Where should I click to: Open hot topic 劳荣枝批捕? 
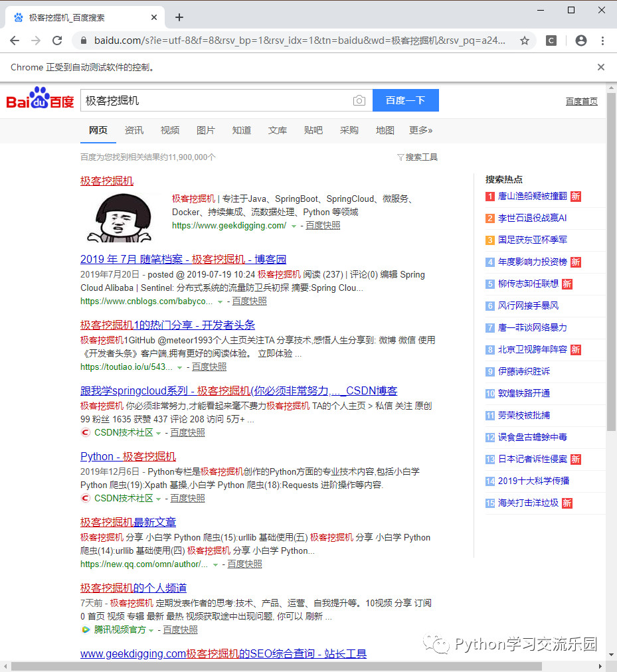(524, 415)
